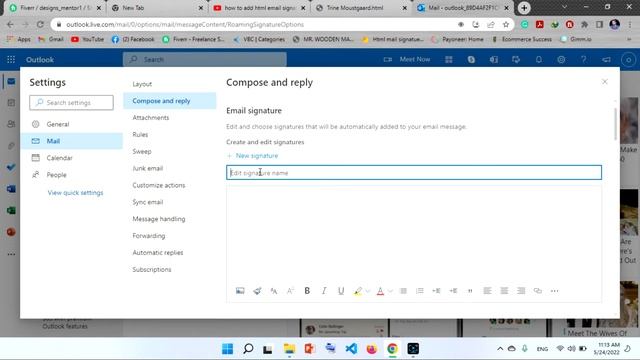Click the Edit signature name field
The width and height of the screenshot is (640, 360).
pyautogui.click(x=414, y=173)
